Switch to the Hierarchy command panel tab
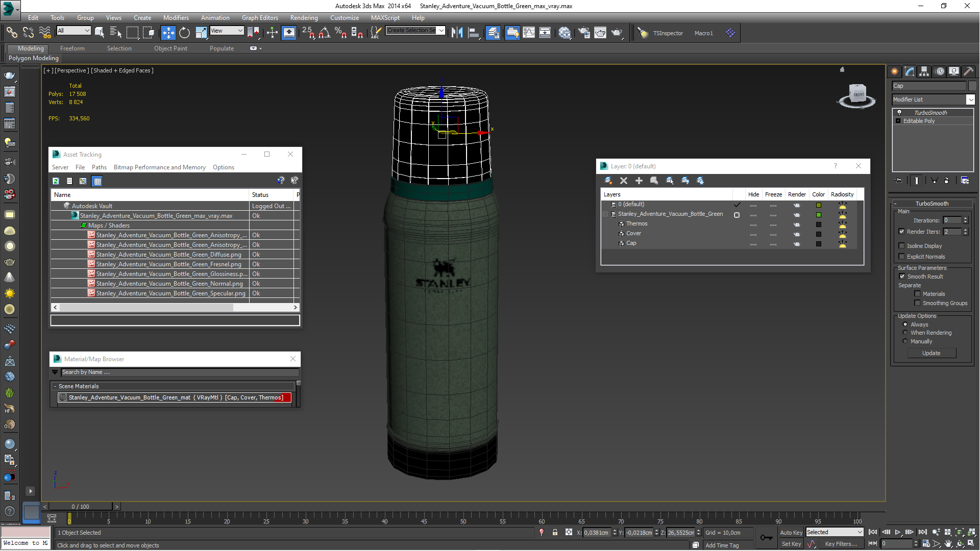Screen dimensions: 980x551 pos(924,71)
